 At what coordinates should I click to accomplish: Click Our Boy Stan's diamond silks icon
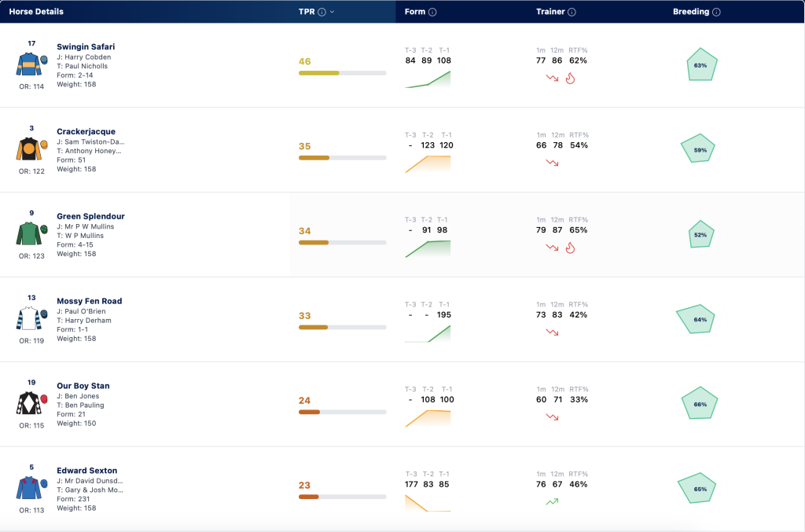click(31, 403)
